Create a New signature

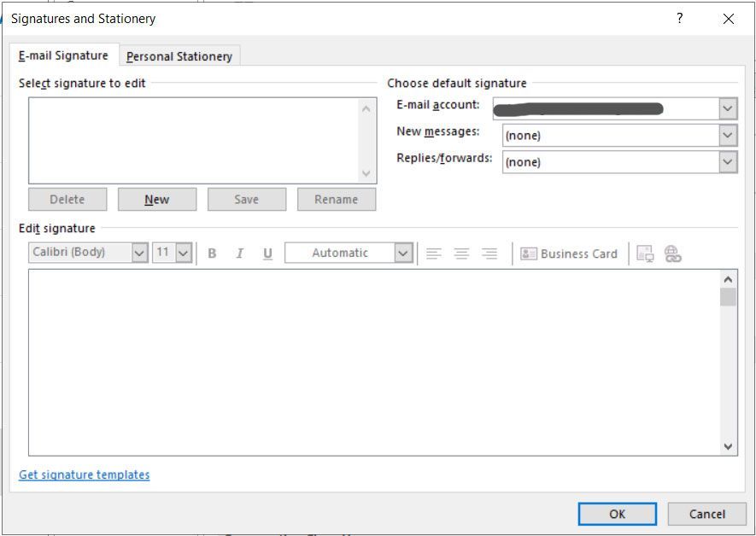point(157,200)
